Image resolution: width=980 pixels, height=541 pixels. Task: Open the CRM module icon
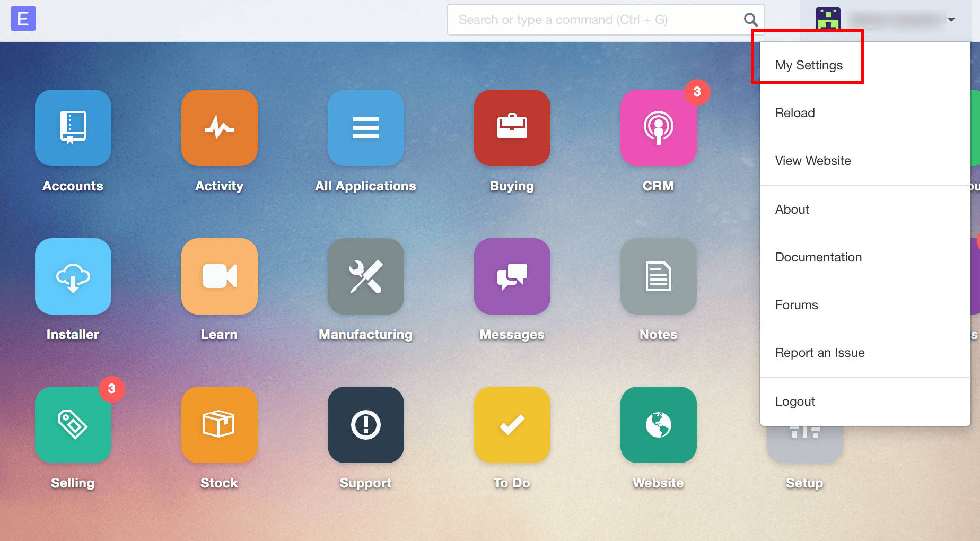[658, 128]
